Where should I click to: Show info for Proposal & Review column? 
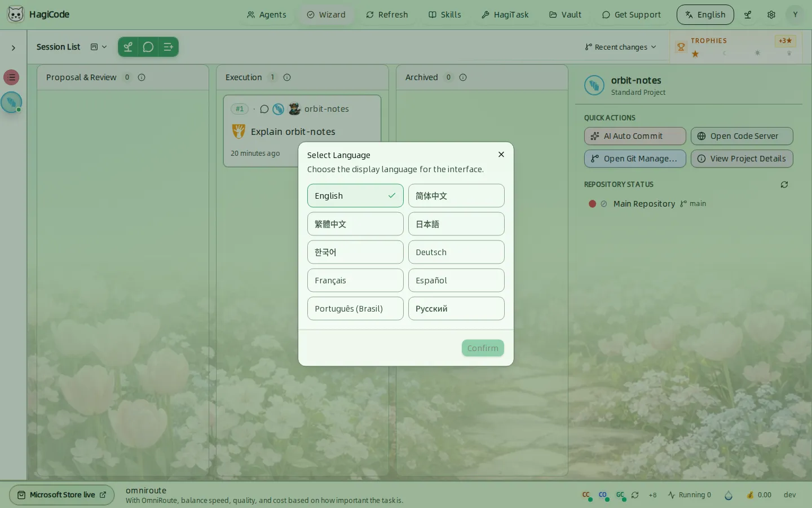click(x=142, y=77)
